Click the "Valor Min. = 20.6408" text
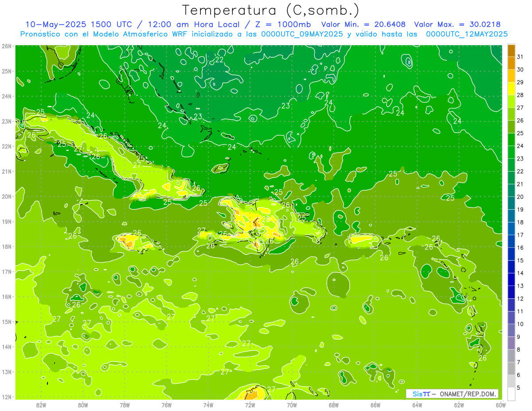Image resolution: width=532 pixels, height=411 pixels. [x=364, y=24]
